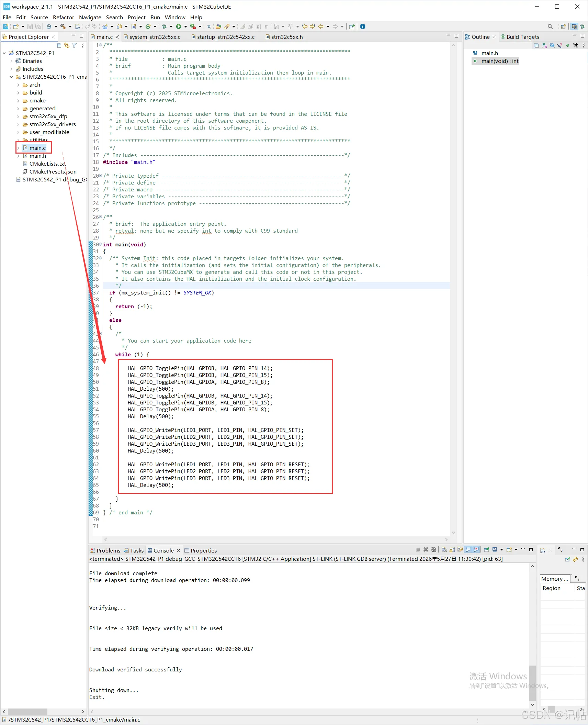Expand the user_modifiable folder

18,132
